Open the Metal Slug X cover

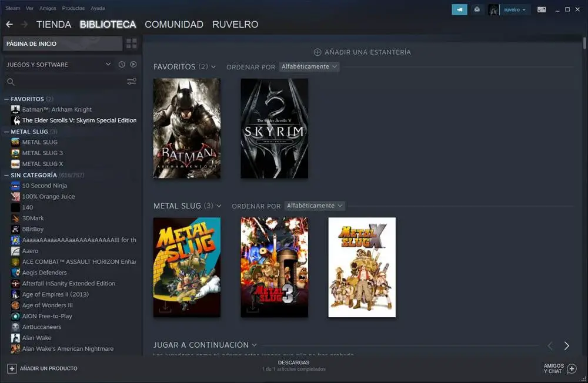coord(362,267)
